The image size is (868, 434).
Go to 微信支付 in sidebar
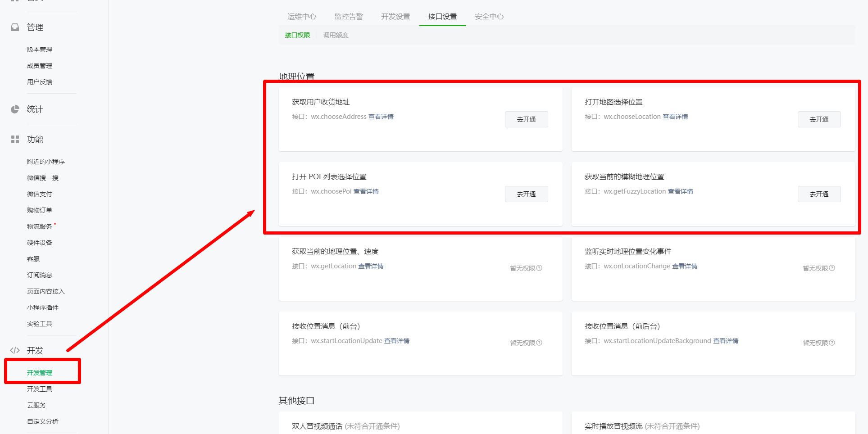coord(40,194)
